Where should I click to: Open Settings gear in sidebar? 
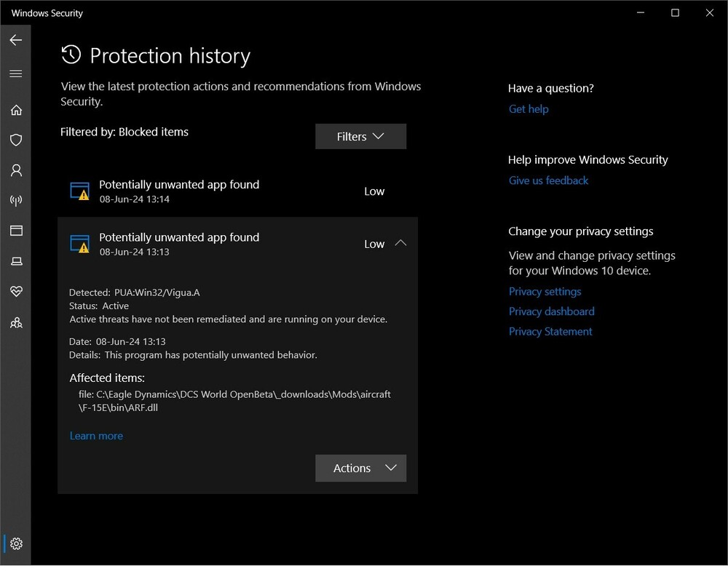[x=16, y=543]
